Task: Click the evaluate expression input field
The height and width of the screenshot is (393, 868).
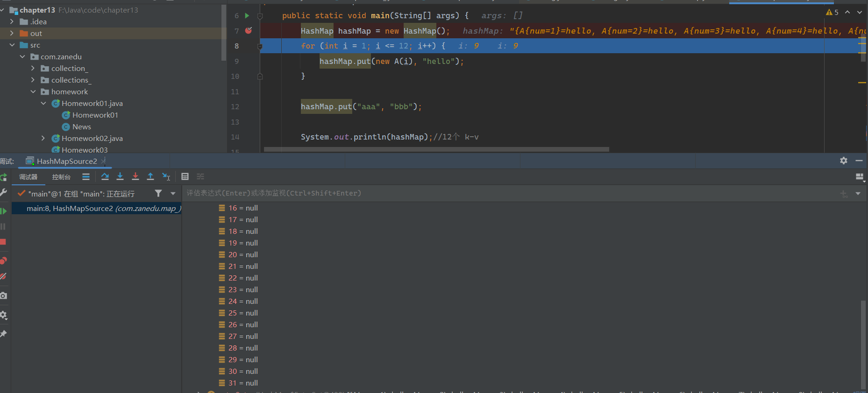Action: pos(509,193)
